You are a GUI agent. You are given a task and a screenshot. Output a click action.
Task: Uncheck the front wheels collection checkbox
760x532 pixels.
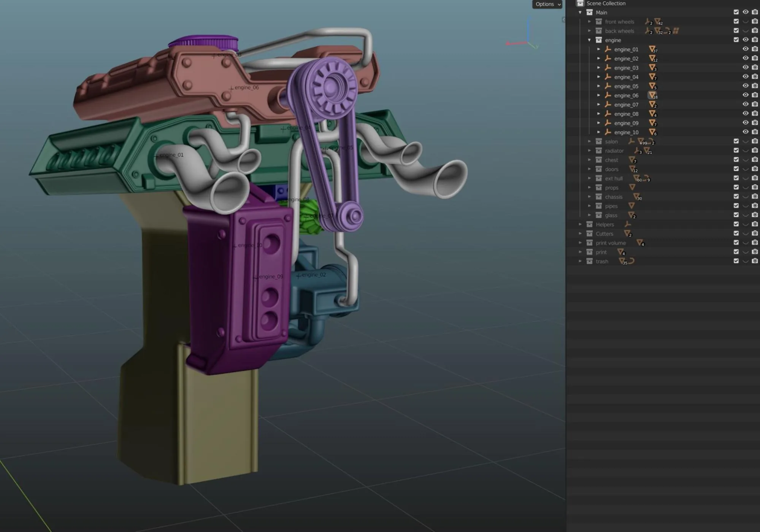736,21
